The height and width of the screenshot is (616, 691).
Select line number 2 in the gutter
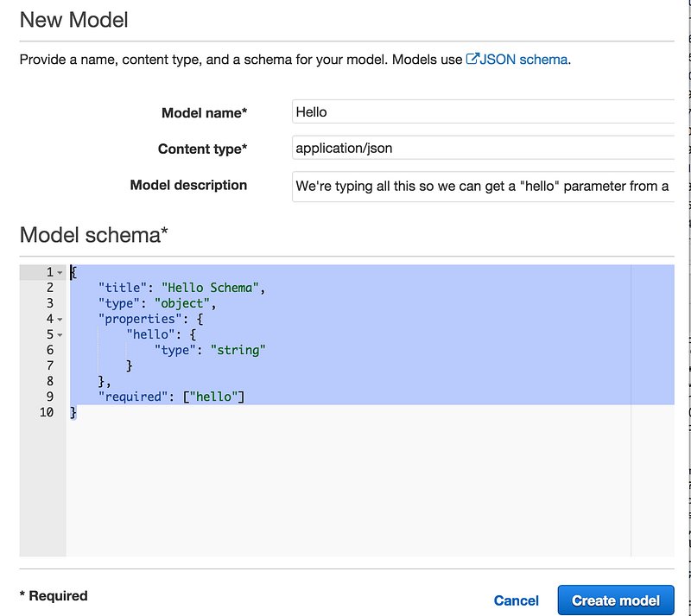[50, 288]
